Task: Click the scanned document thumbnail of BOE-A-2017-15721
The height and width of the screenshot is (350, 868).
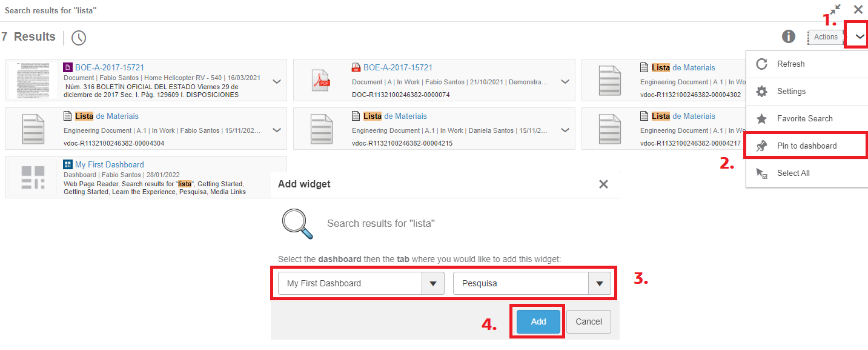Action: pos(36,80)
